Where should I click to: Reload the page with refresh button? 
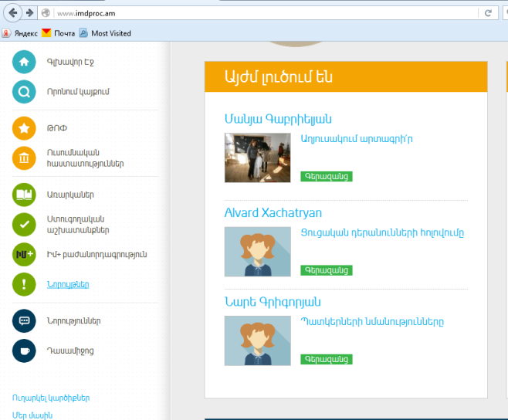point(488,13)
